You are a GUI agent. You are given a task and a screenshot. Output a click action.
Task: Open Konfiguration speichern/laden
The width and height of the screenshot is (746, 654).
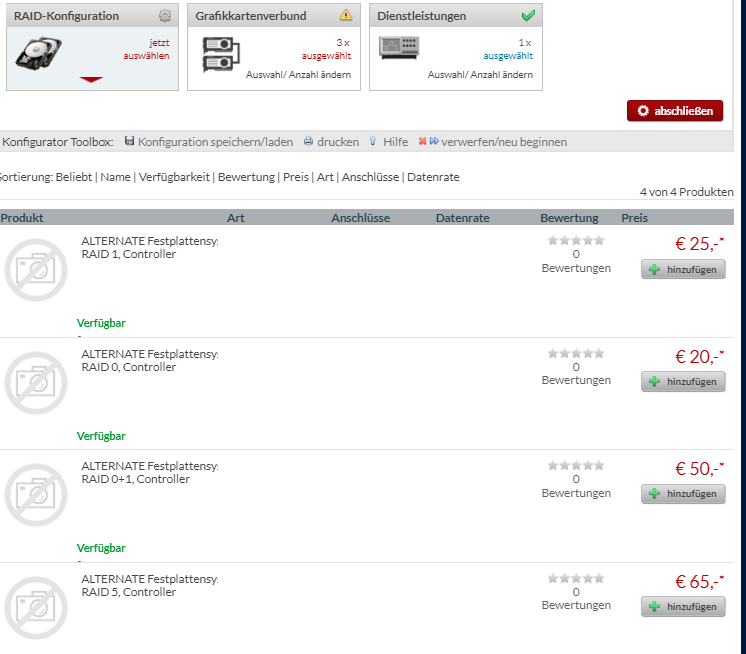point(215,142)
